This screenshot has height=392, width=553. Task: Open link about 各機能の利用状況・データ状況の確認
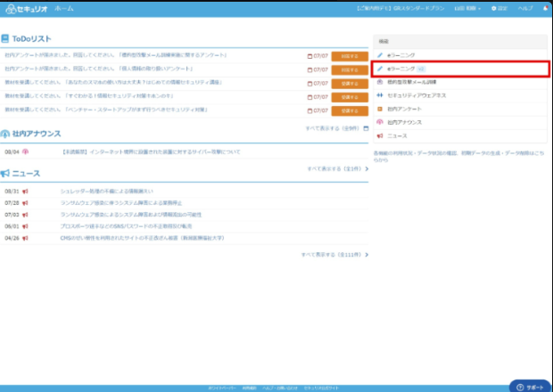[458, 157]
